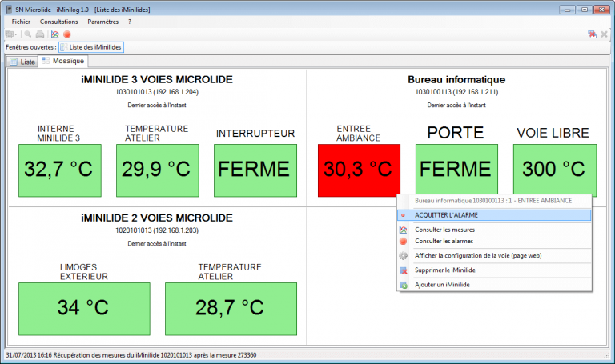Click the red alarm icon in toolbar
This screenshot has width=615, height=364.
click(x=66, y=34)
